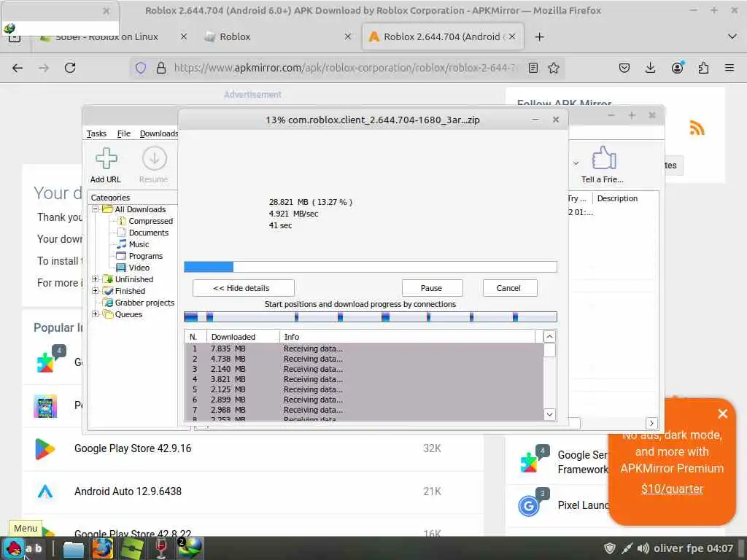Click the Firefox URL address field

click(345, 68)
